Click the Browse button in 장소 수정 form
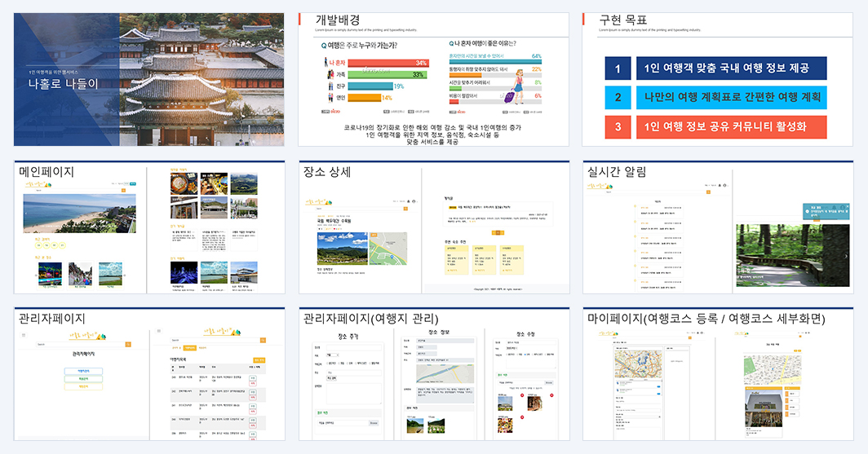868x454 pixels. (548, 382)
